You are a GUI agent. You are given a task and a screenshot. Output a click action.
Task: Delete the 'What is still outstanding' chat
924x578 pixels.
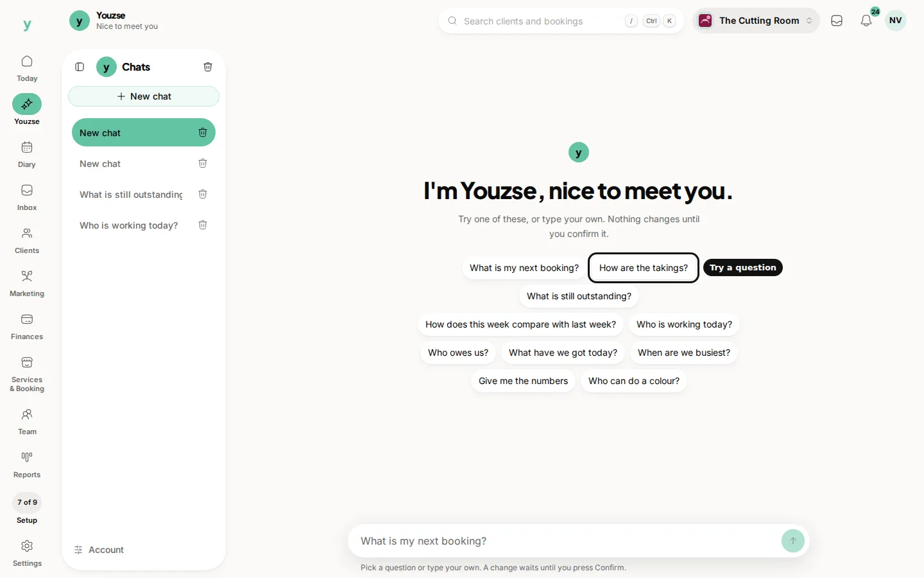(x=203, y=194)
